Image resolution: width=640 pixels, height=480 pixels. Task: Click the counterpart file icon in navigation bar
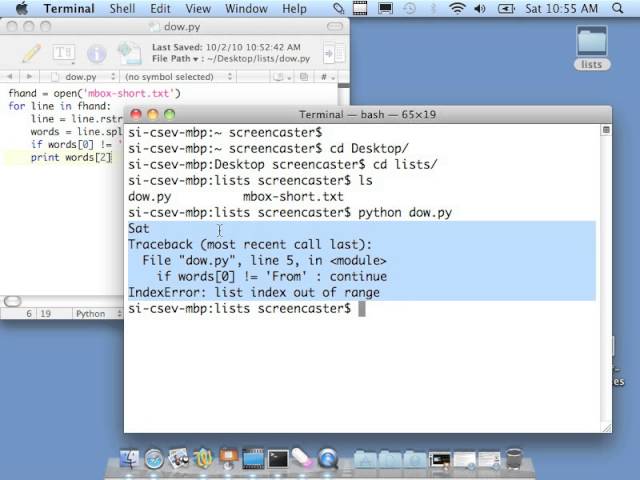304,77
